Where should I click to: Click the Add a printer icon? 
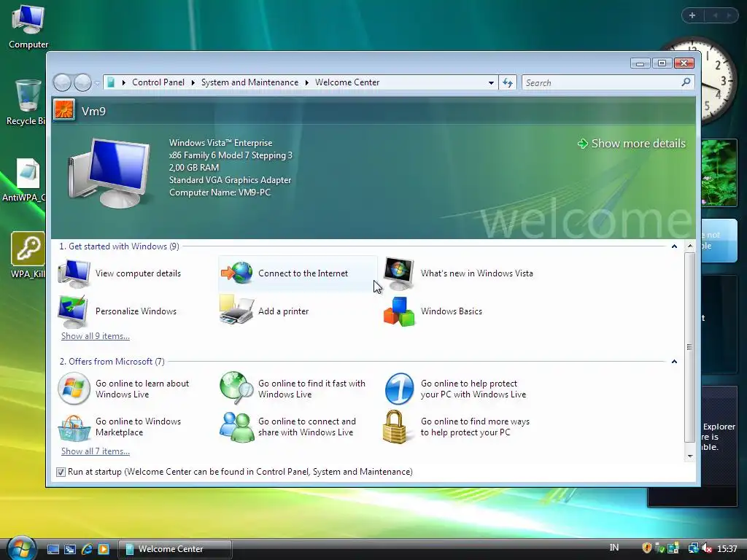tap(236, 310)
